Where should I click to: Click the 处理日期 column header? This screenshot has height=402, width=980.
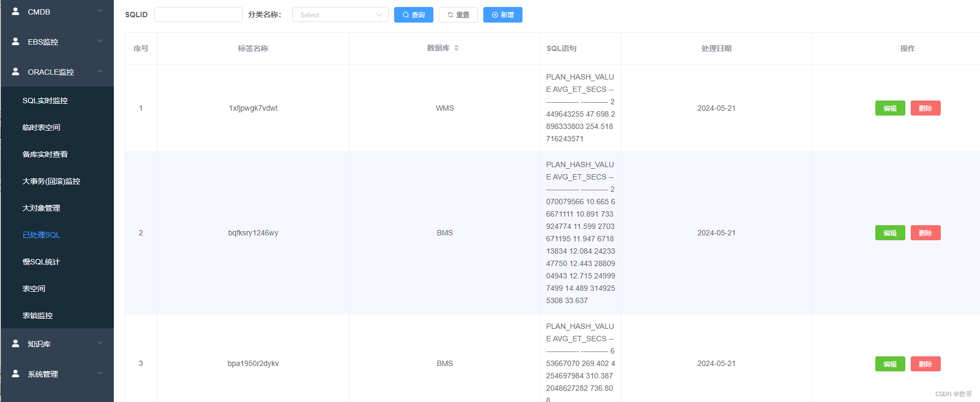point(716,48)
